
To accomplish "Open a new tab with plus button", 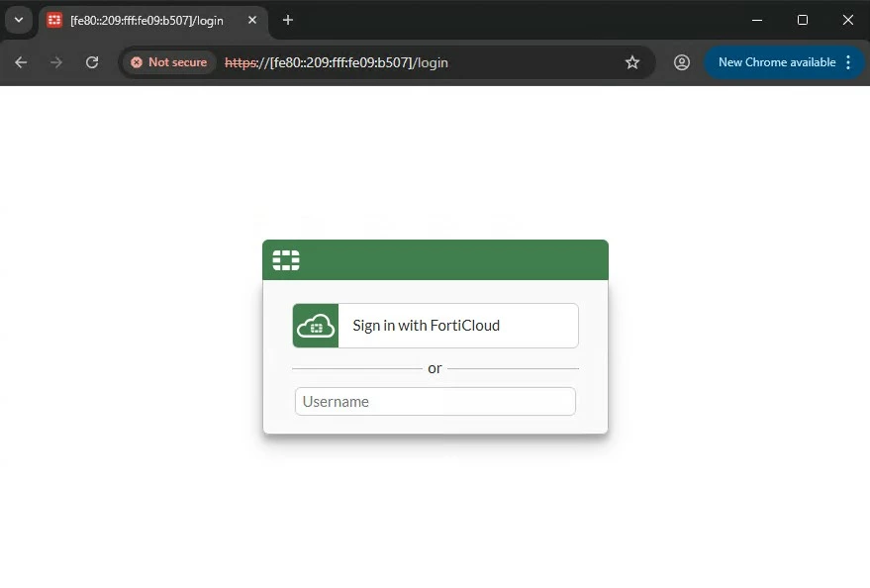I will point(287,20).
